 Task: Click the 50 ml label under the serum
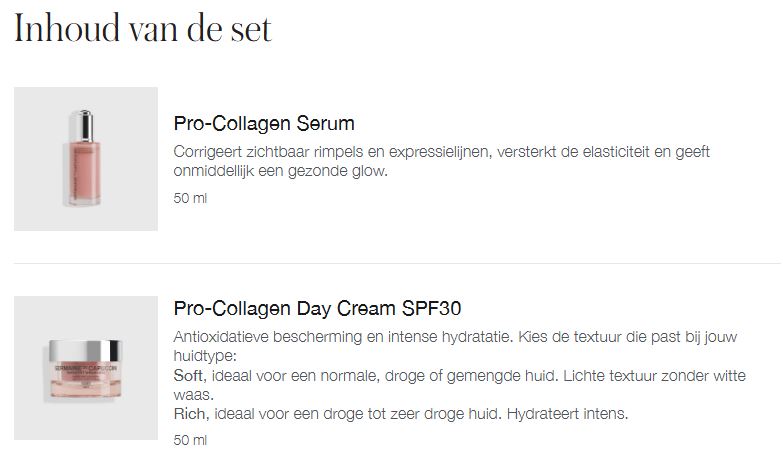coord(190,198)
